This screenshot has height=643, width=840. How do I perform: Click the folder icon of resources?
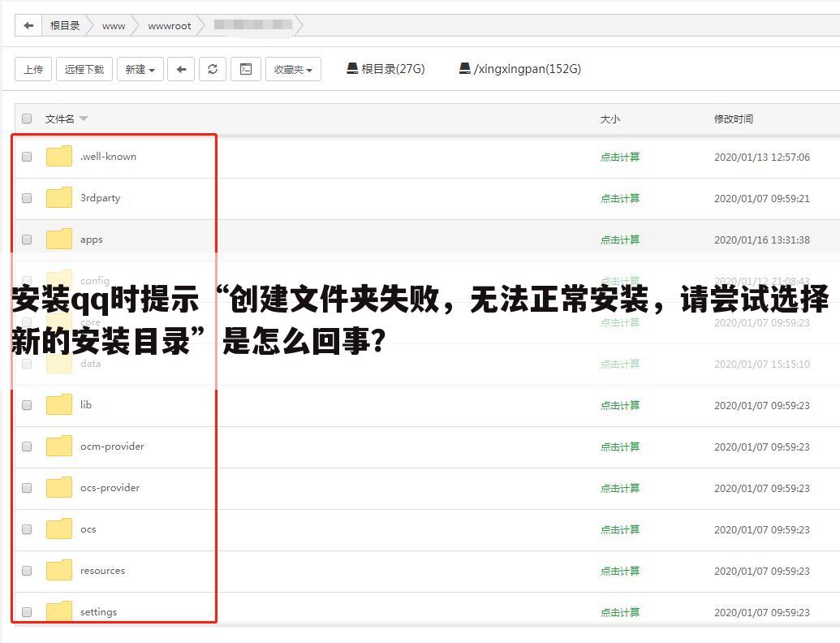[59, 570]
